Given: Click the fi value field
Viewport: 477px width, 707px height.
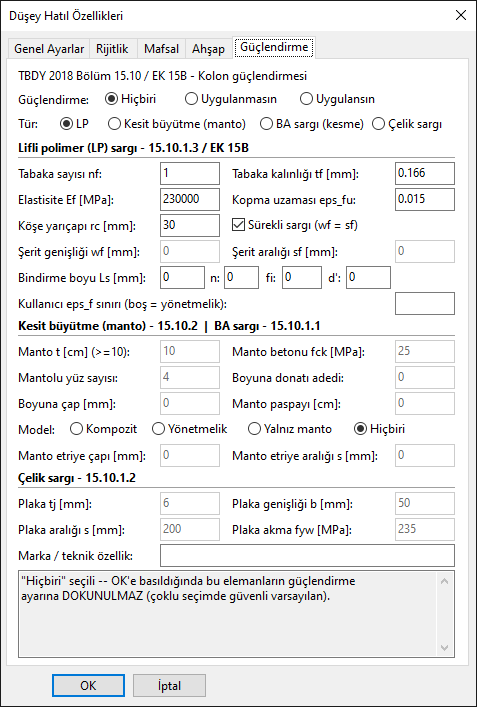Looking at the screenshot, I should pos(302,277).
